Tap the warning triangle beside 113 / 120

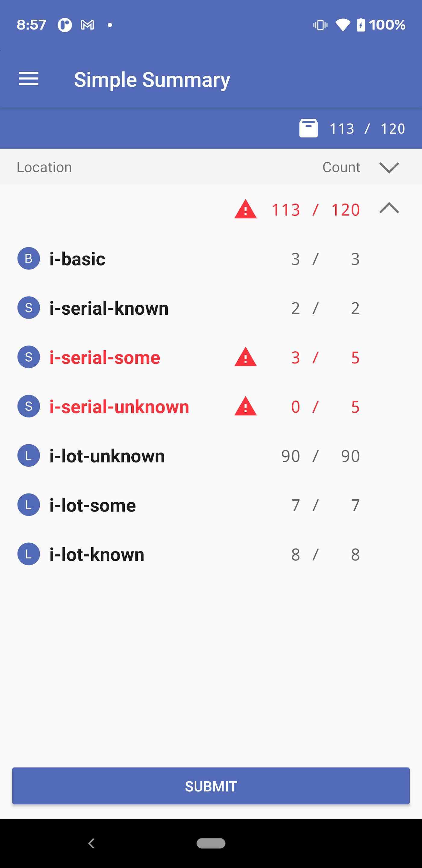245,209
